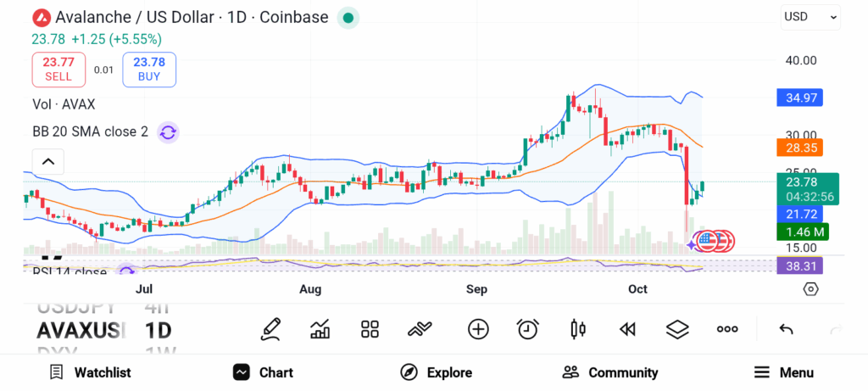Open the layout grid icon in toolbar

click(370, 329)
